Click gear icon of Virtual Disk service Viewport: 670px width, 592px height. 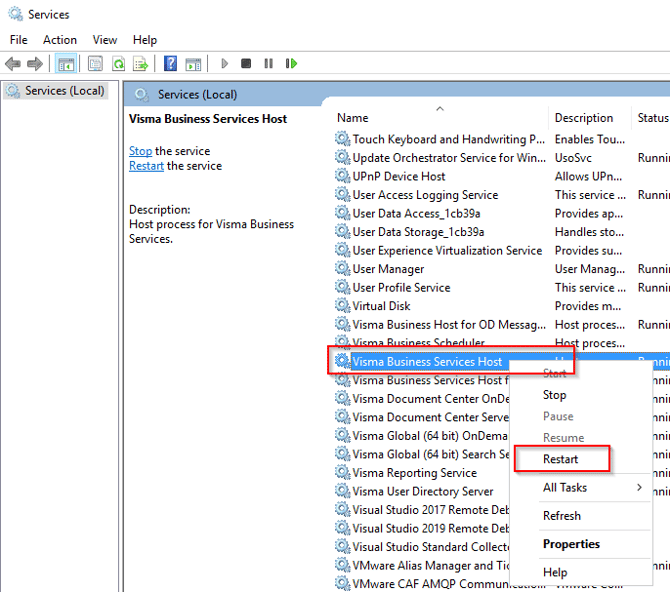pyautogui.click(x=342, y=306)
